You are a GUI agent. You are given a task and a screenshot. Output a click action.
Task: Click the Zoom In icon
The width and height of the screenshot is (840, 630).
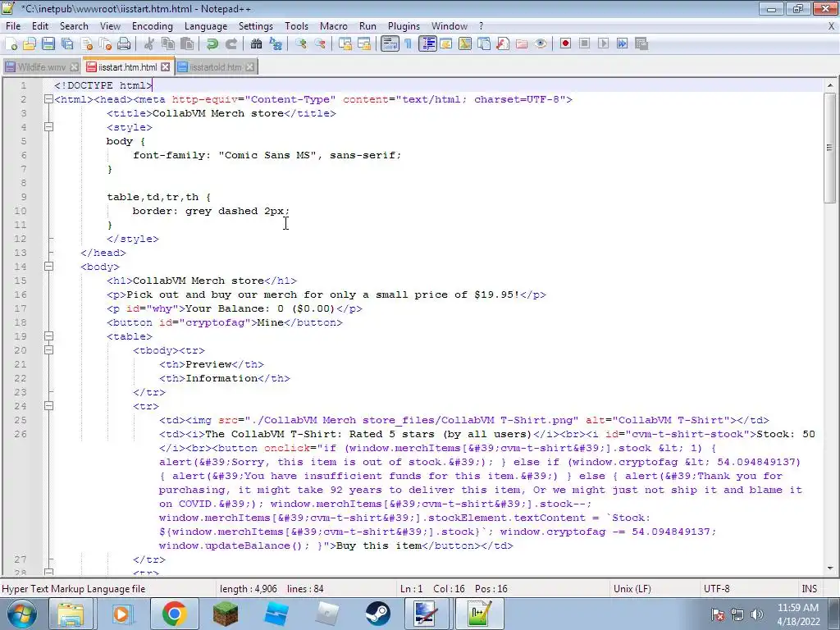(301, 44)
